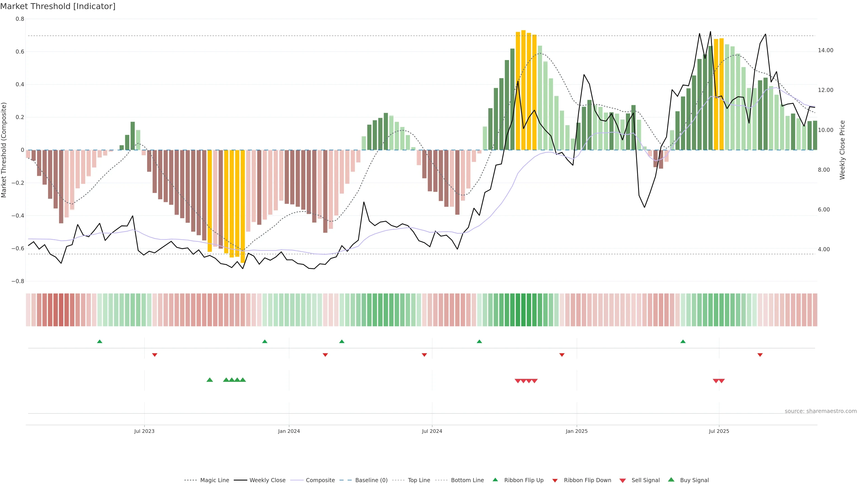This screenshot has width=868, height=488.
Task: Click the first green Ribbon Flip Up marker
Action: tap(99, 342)
